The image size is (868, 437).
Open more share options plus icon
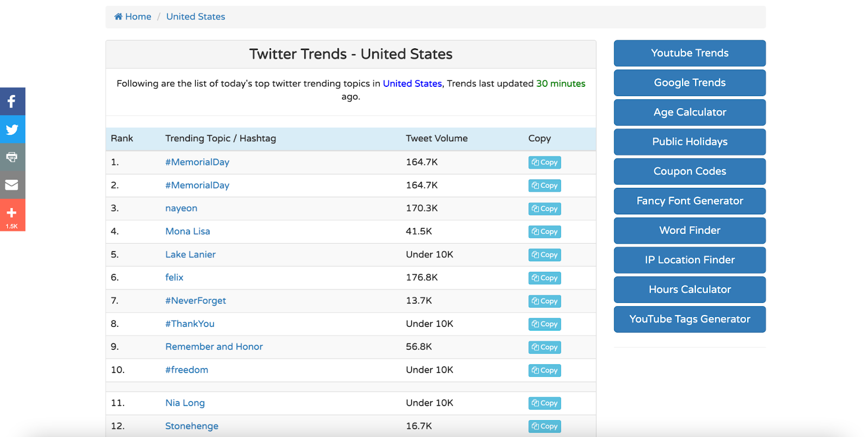point(12,216)
